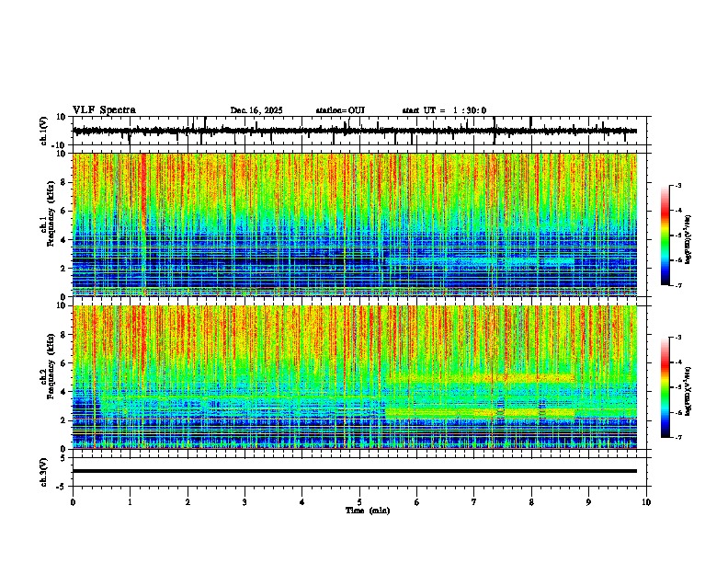Click the "-3" value atop the ch.1 color bar

click(x=677, y=186)
